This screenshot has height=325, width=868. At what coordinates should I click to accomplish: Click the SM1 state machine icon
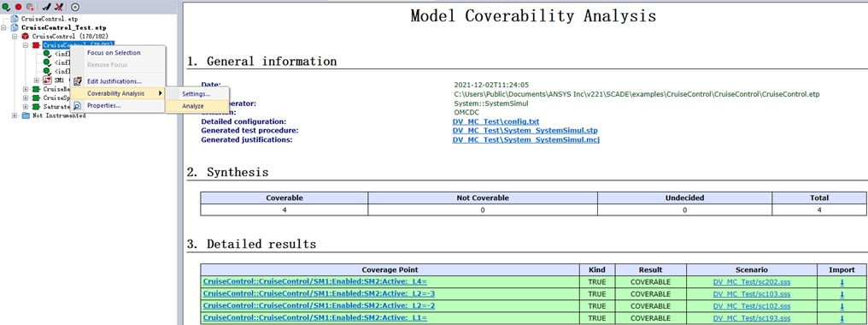pos(47,80)
